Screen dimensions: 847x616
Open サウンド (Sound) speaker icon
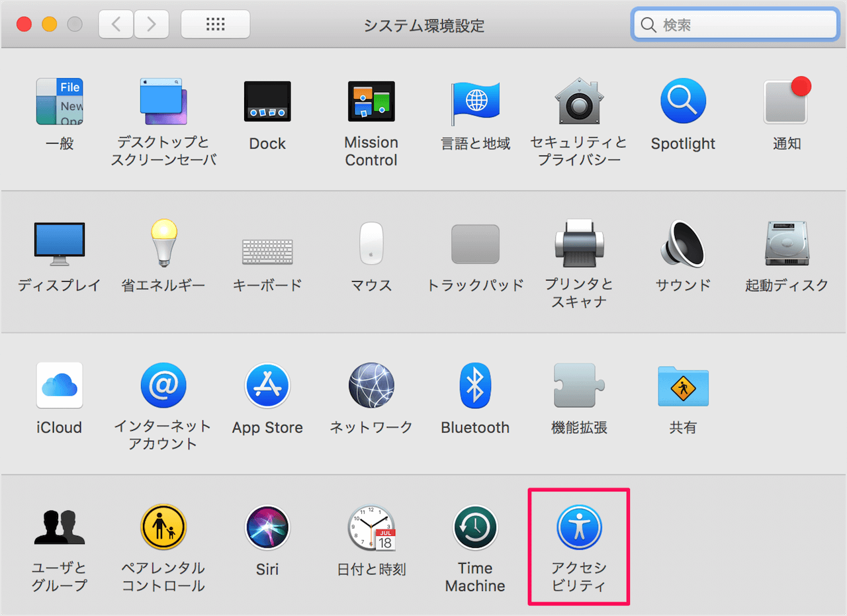[683, 243]
